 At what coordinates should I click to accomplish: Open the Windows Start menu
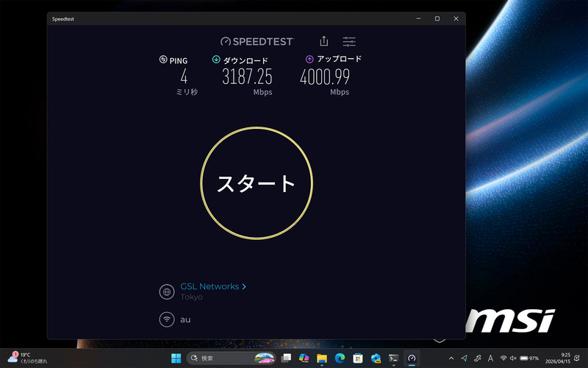tap(176, 358)
